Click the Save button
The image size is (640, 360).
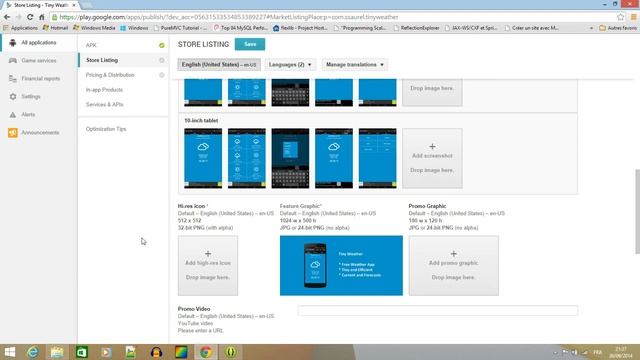(x=250, y=44)
